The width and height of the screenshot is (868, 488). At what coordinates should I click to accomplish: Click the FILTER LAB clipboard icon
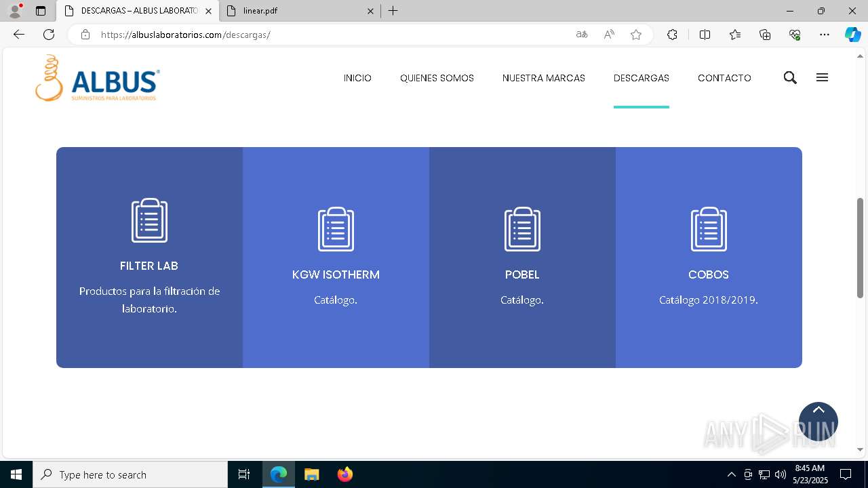coord(149,220)
